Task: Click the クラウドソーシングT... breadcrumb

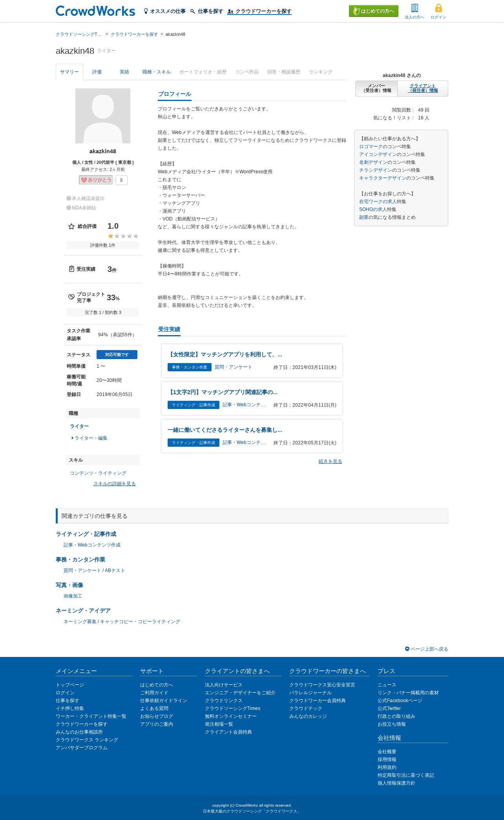Action: [79, 34]
